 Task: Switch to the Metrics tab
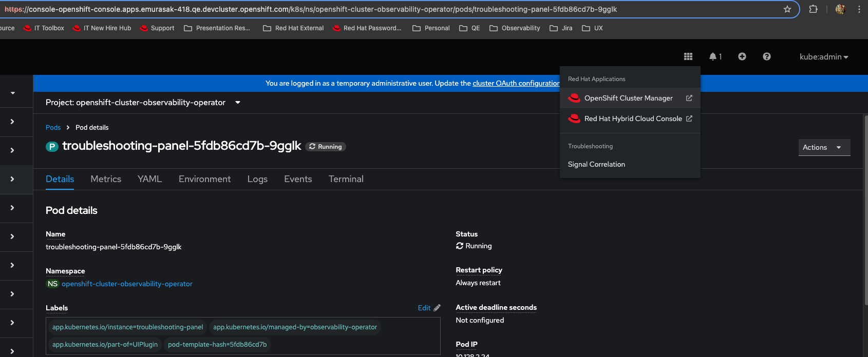click(x=106, y=179)
